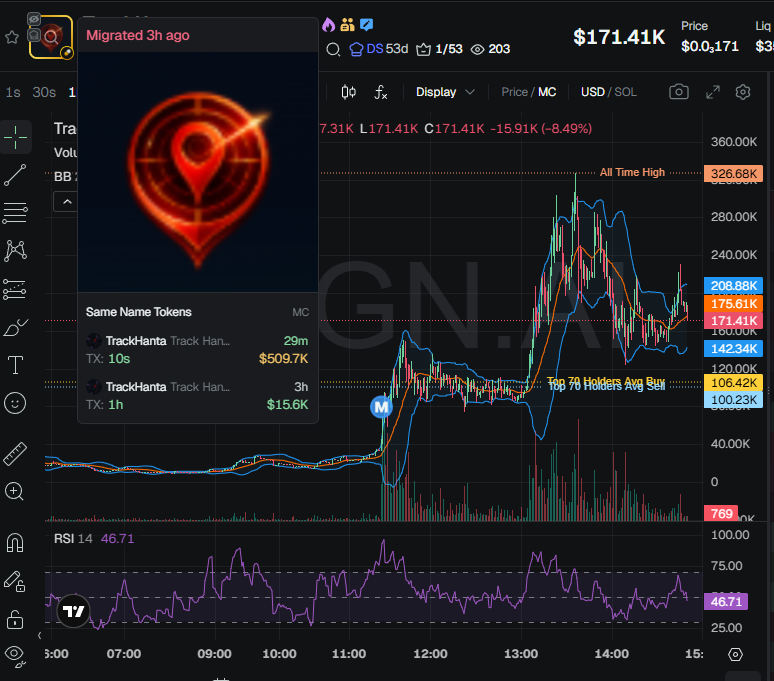Open the emoji sticker tool
This screenshot has height=681, width=774.
15,404
